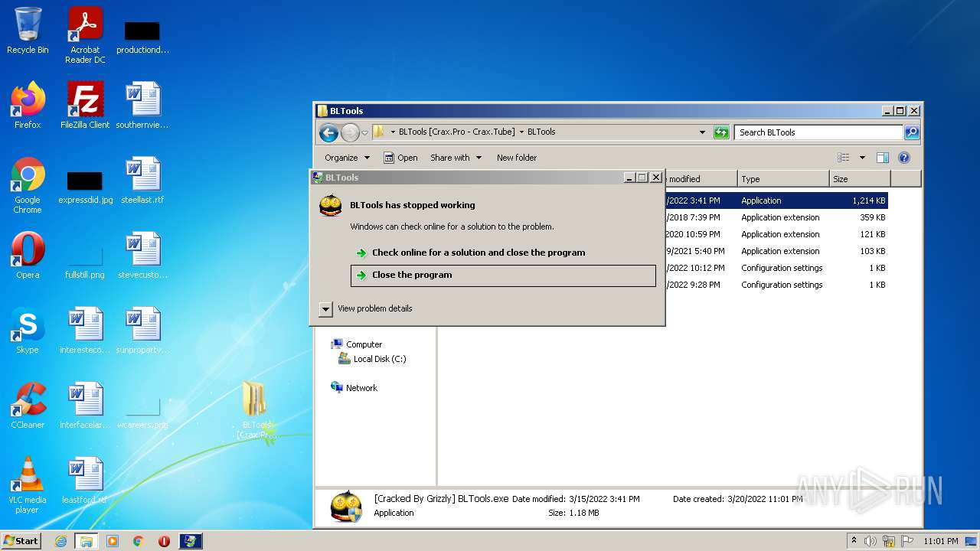Image resolution: width=980 pixels, height=551 pixels.
Task: Select the wcareers.png desktop file
Action: 142,410
